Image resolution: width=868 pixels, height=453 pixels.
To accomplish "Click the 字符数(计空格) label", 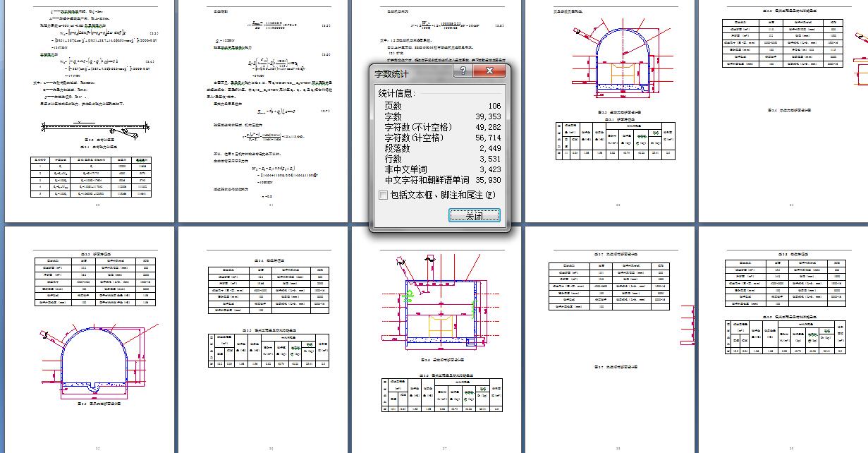I will coord(414,138).
